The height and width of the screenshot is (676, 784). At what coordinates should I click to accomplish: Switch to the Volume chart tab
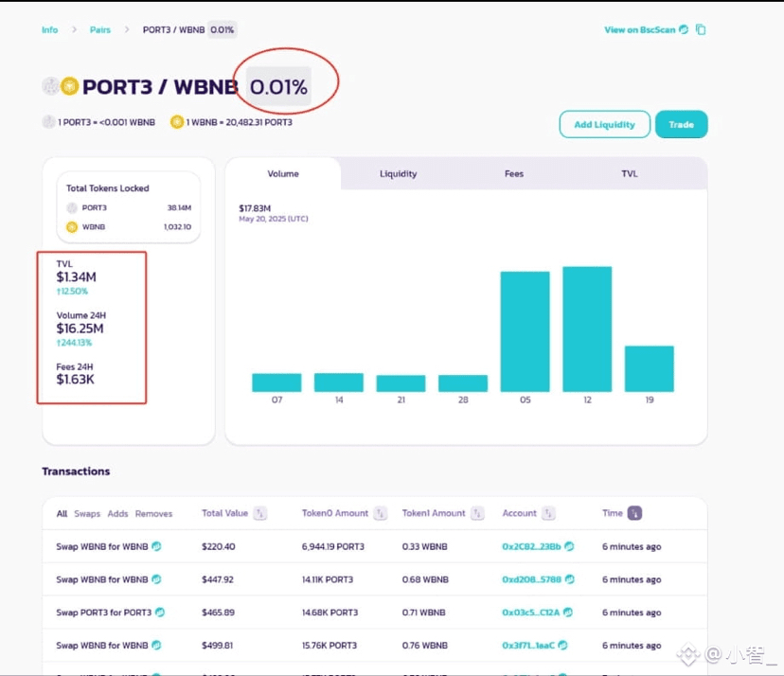[x=283, y=173]
